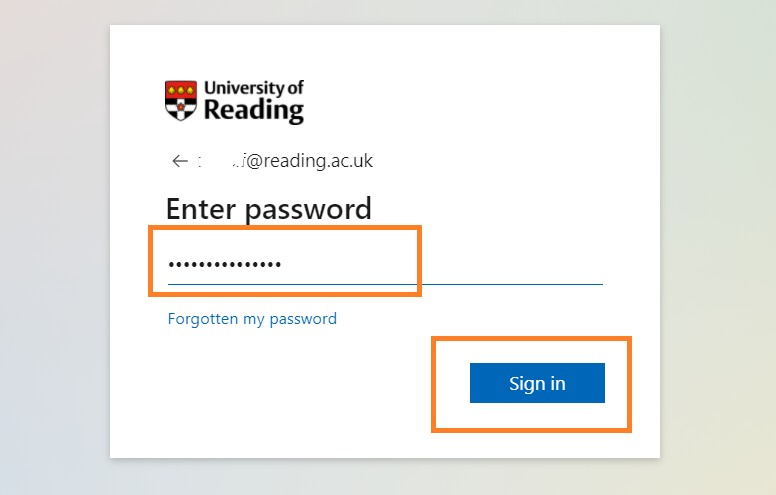The width and height of the screenshot is (776, 495).
Task: Click the "Enter password" heading
Action: [x=268, y=209]
